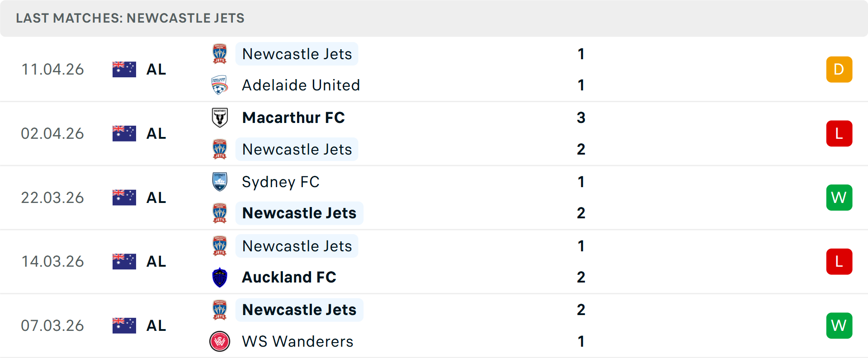The width and height of the screenshot is (868, 358).
Task: Select the green W badge for Sydney FC match
Action: [840, 198]
